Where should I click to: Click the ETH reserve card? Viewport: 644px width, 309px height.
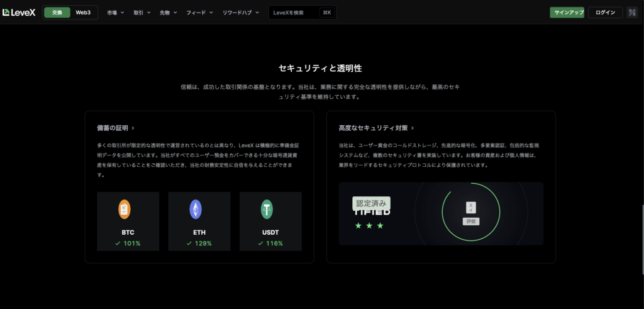pyautogui.click(x=199, y=222)
